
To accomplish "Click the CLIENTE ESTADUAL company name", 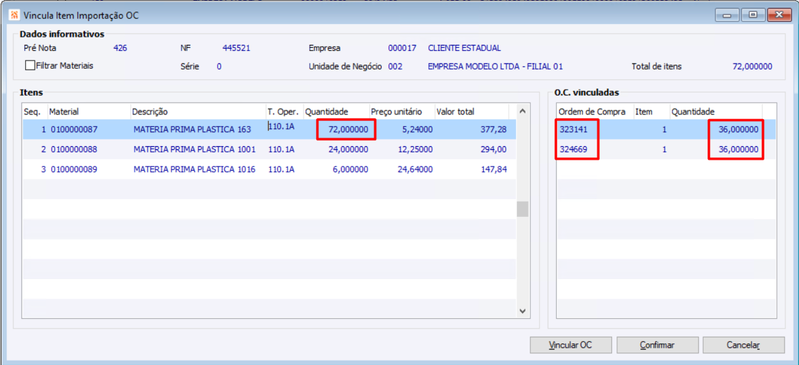I will 464,48.
